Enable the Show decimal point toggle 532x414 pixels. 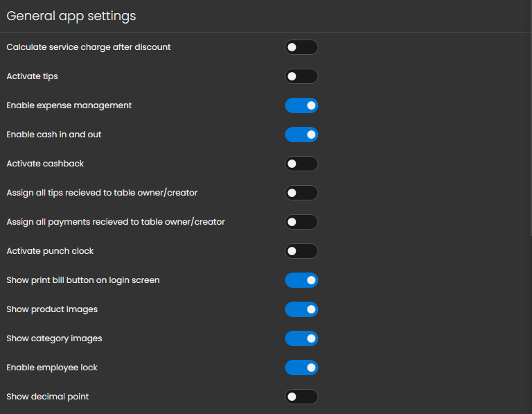[x=301, y=397]
